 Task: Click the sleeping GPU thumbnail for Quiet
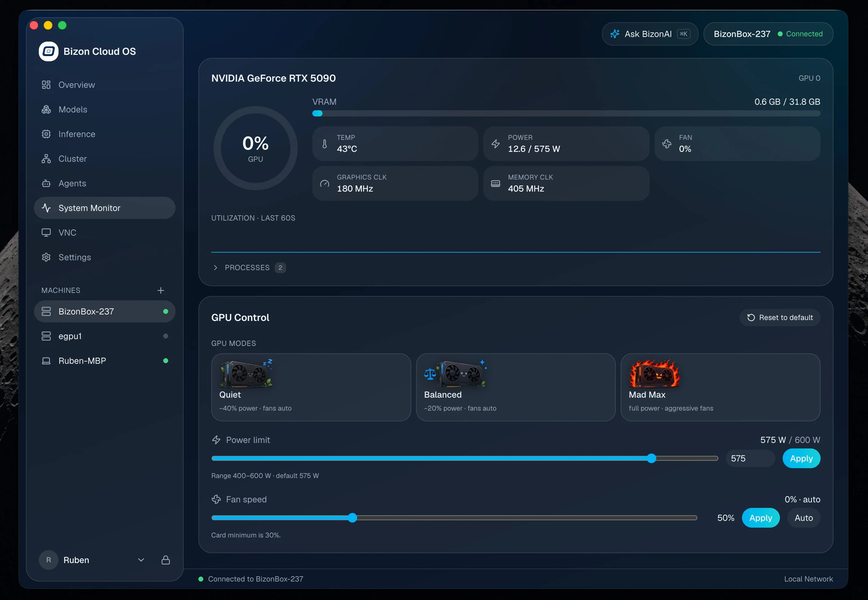pos(246,373)
